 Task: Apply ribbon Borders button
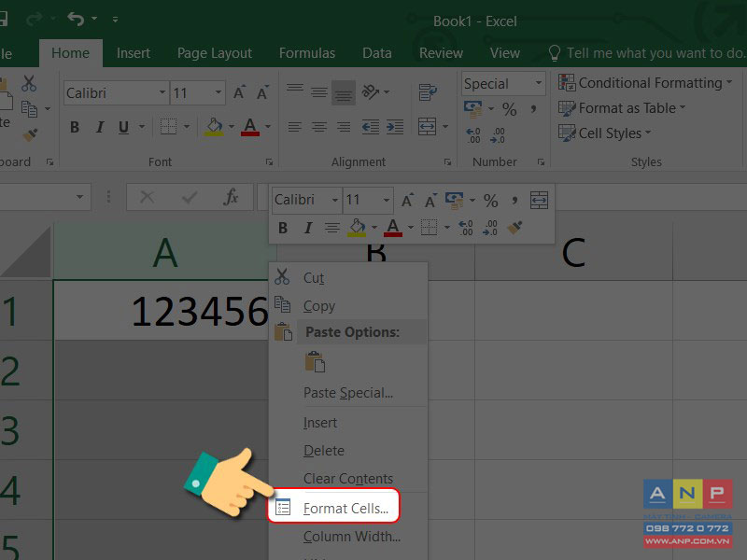(168, 127)
